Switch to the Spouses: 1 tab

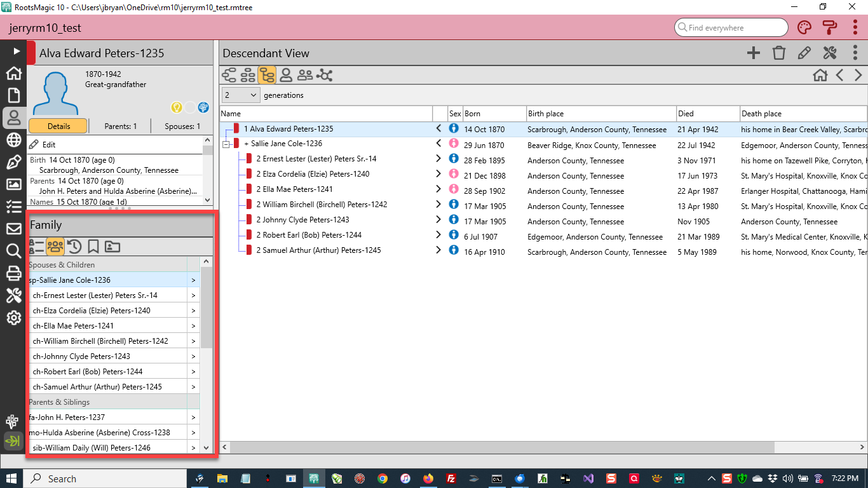(182, 126)
